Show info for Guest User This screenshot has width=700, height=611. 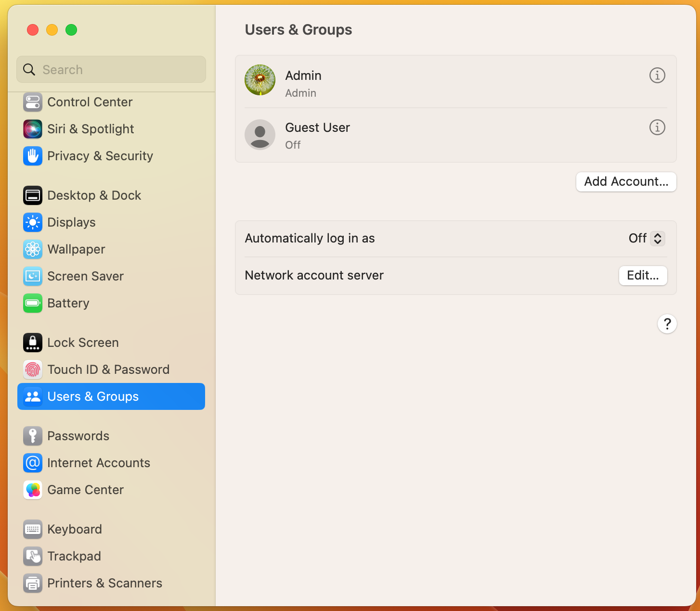pos(657,127)
